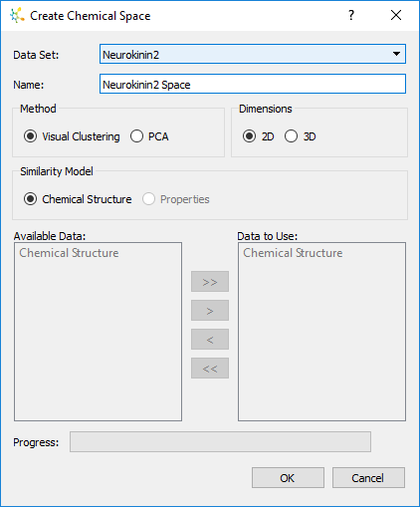
Task: Click the add single (>) arrow button
Action: pos(210,311)
